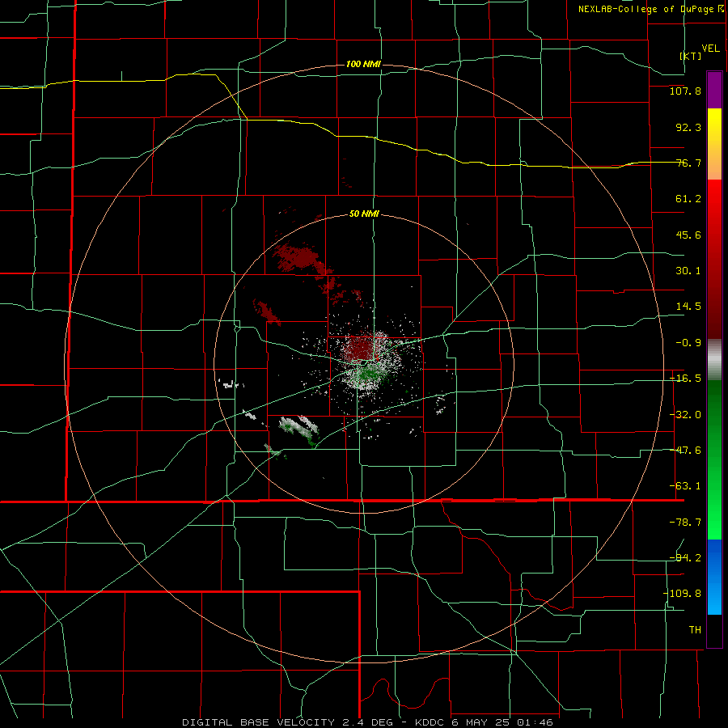Click the TH label on legend
The width and height of the screenshot is (728, 728).
(695, 630)
